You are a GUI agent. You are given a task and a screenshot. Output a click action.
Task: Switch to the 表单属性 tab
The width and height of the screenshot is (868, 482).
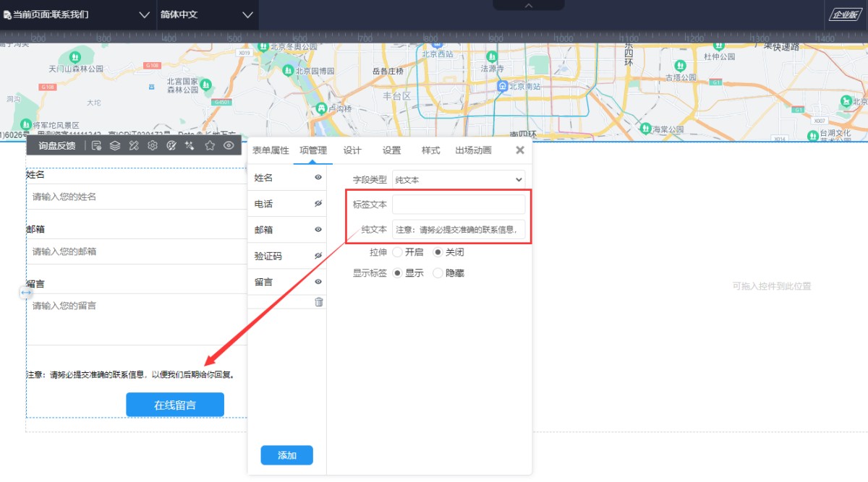tap(271, 150)
